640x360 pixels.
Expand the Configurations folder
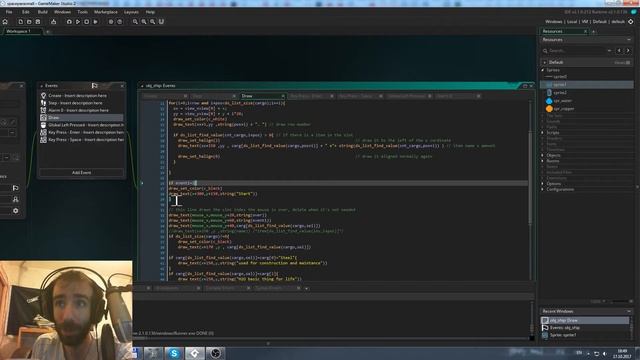[x=543, y=190]
